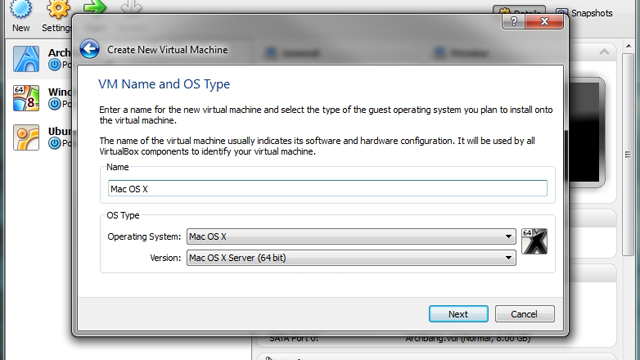The image size is (640, 360).
Task: Click the green Start arrow icon
Action: point(94,7)
